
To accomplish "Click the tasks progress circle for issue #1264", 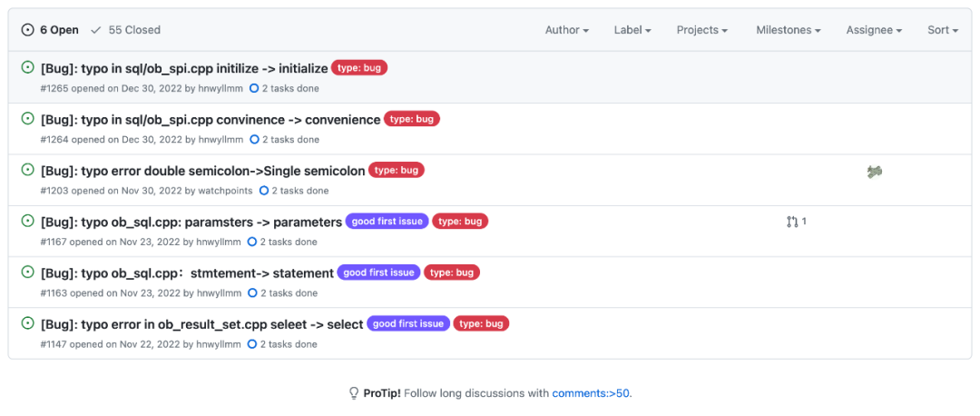I will 254,140.
